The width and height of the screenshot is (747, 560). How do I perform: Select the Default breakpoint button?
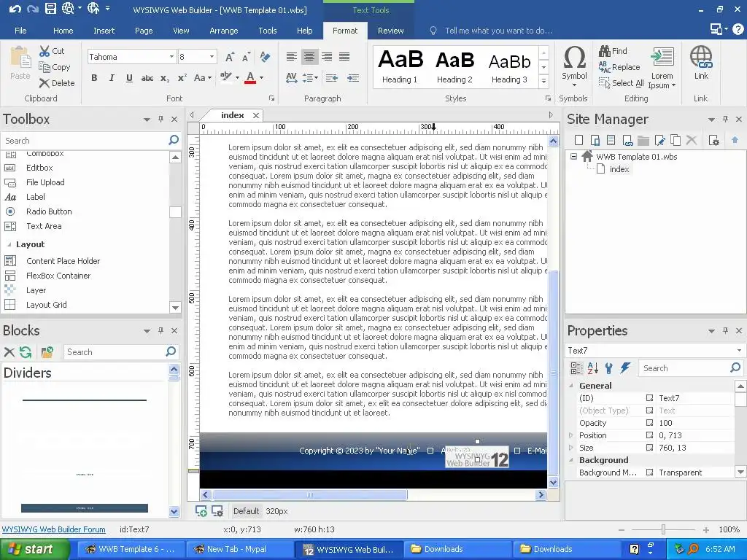(246, 511)
